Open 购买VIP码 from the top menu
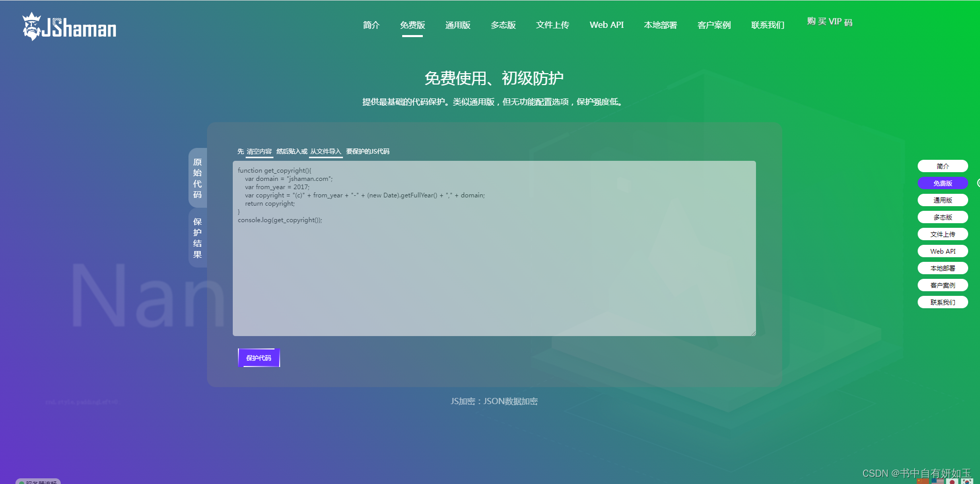The width and height of the screenshot is (980, 484). tap(829, 22)
